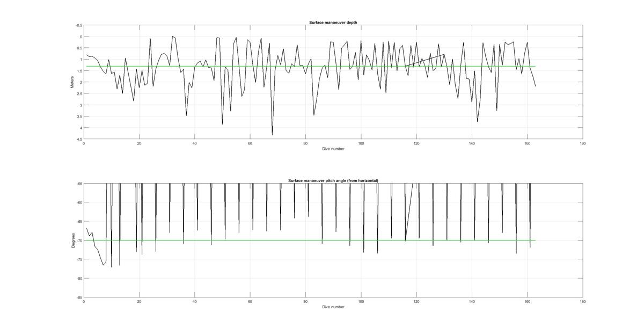Viewport: 644px width, 334px height.
Task: Click the '2.5' tick on the depth axis
Action: (80, 93)
